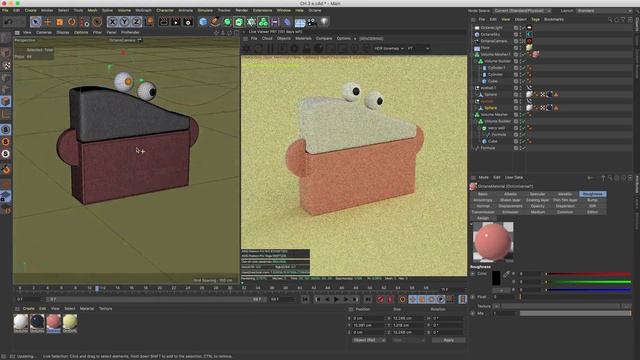Toggle Y axis lock
The height and width of the screenshot is (360, 640).
click(x=124, y=22)
